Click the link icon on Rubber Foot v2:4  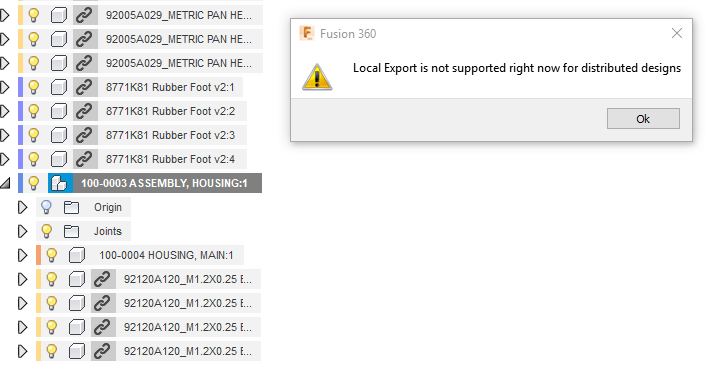(84, 159)
